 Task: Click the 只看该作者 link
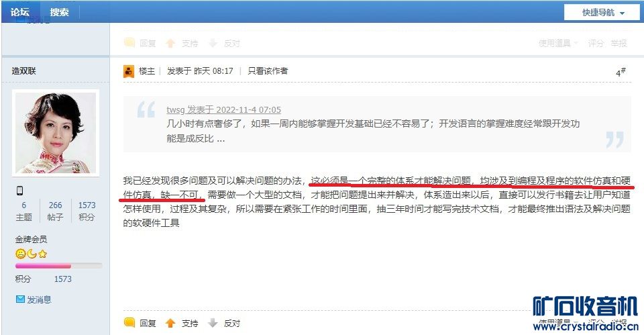(268, 70)
